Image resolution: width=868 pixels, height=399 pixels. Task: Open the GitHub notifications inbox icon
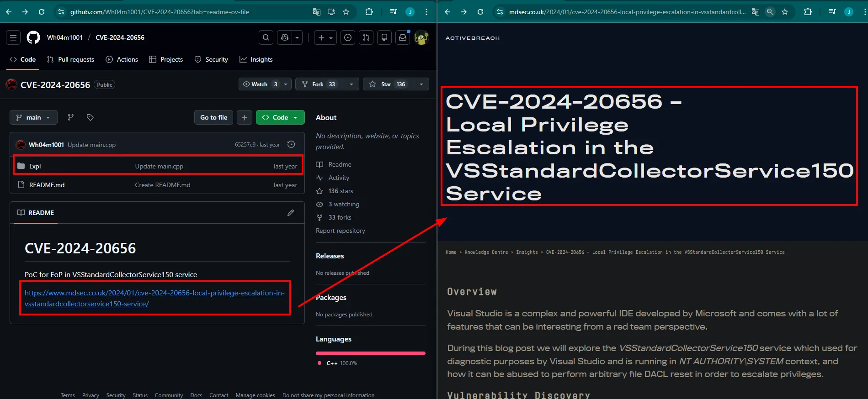pyautogui.click(x=403, y=37)
